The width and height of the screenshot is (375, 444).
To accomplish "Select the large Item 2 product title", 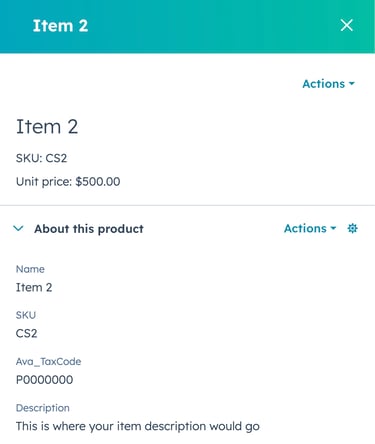I will click(47, 127).
